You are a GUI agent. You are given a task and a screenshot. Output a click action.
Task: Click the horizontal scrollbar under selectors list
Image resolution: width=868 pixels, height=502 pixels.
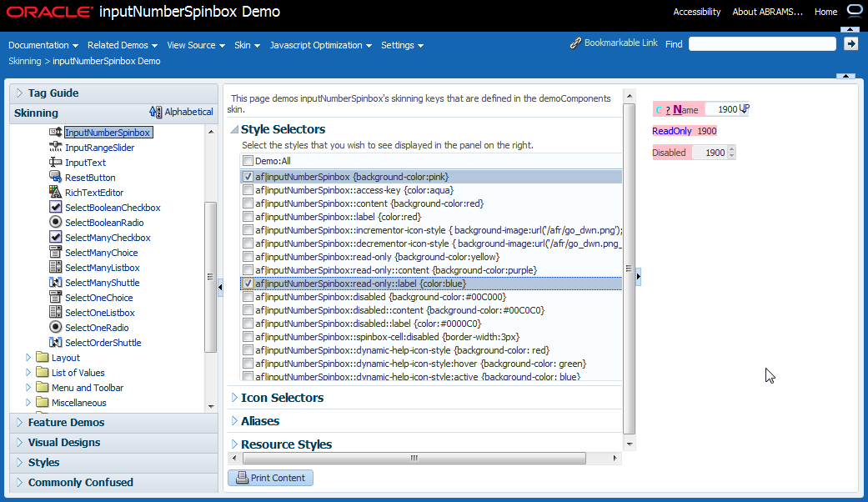point(414,459)
